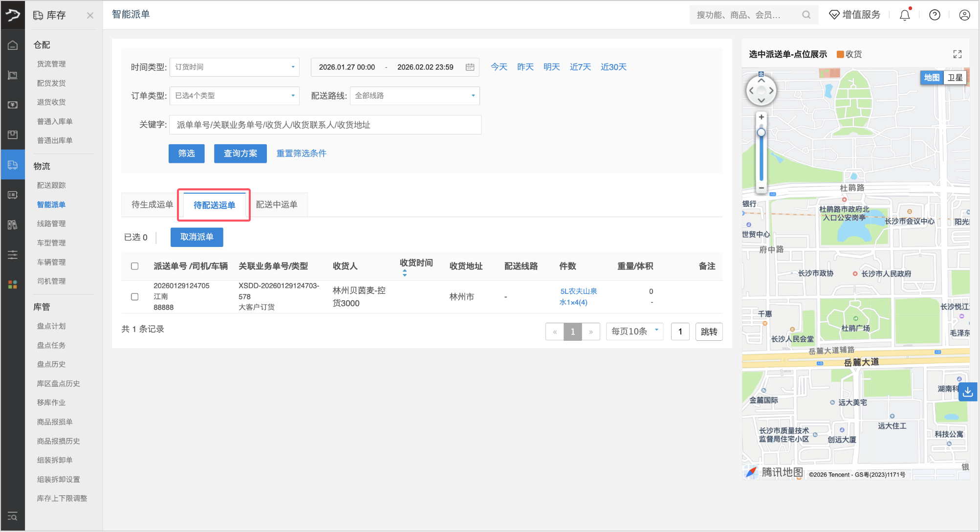Click the home icon in left rail

click(13, 45)
